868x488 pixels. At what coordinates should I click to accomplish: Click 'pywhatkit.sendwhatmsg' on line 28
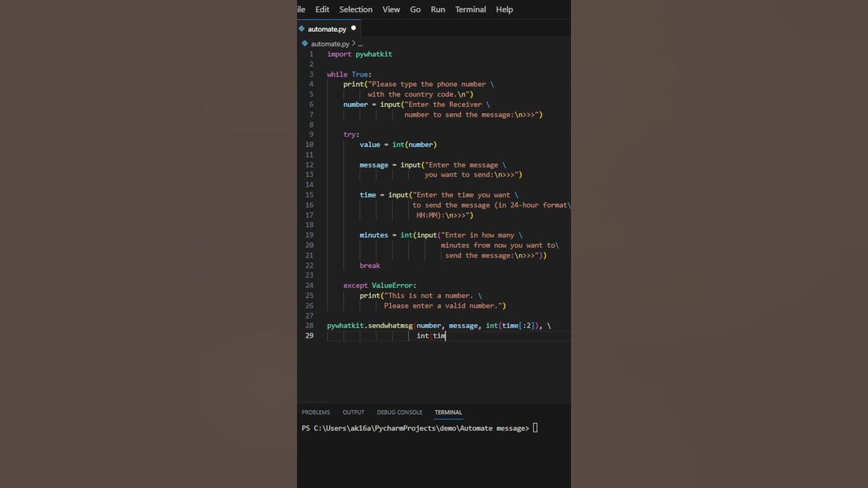370,326
